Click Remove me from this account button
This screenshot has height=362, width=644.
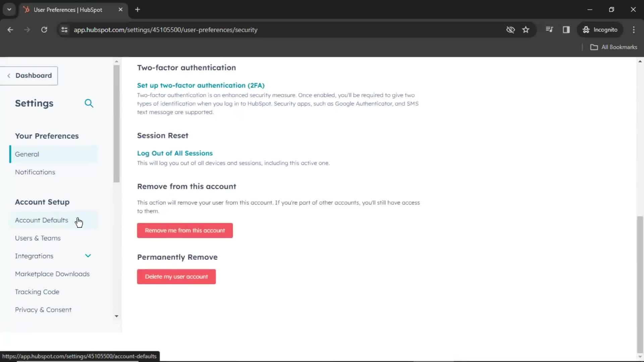click(185, 230)
